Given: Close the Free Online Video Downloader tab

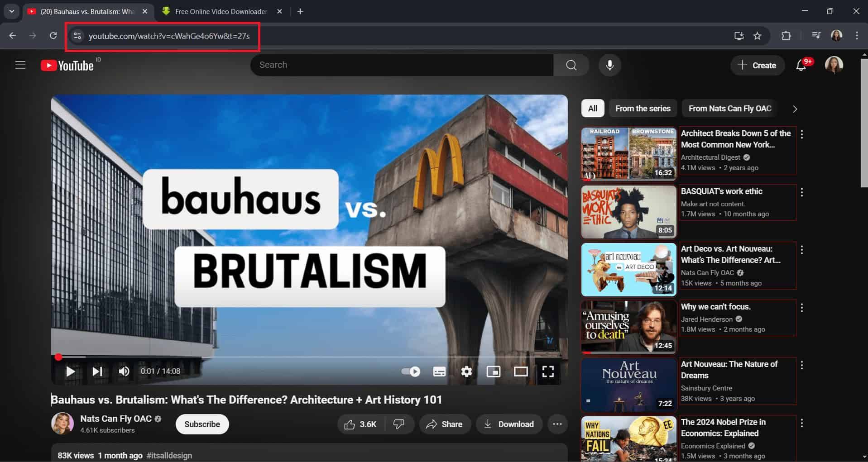Looking at the screenshot, I should [279, 11].
